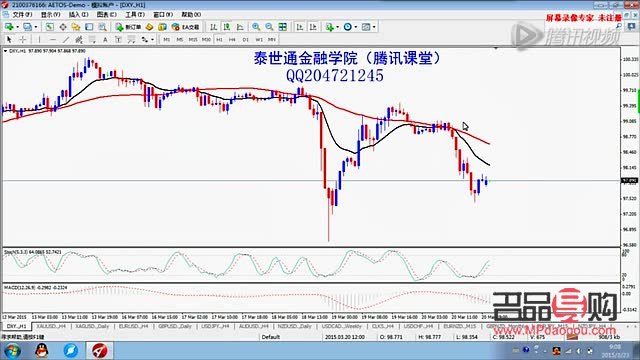Open Windows Start button
The width and height of the screenshot is (640, 360).
12,351
